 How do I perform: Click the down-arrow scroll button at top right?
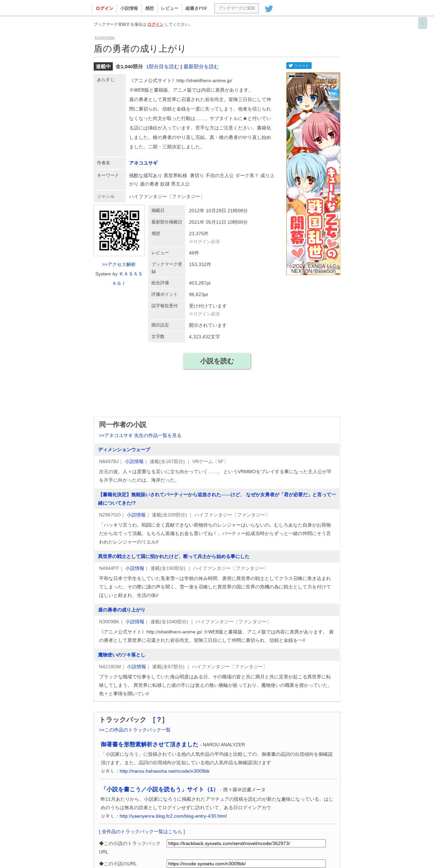423,23
